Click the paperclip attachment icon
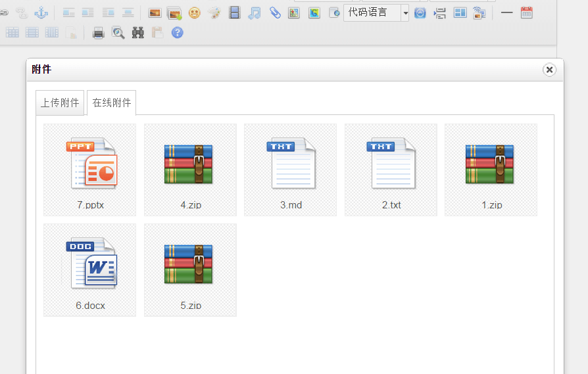This screenshot has width=588, height=374. tap(275, 13)
